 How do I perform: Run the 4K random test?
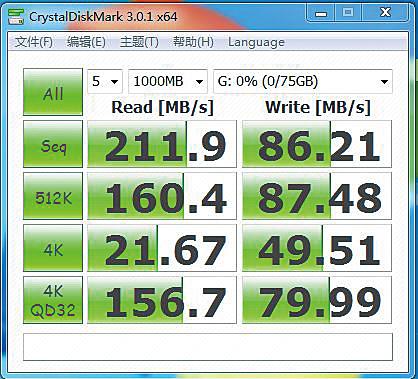53,248
